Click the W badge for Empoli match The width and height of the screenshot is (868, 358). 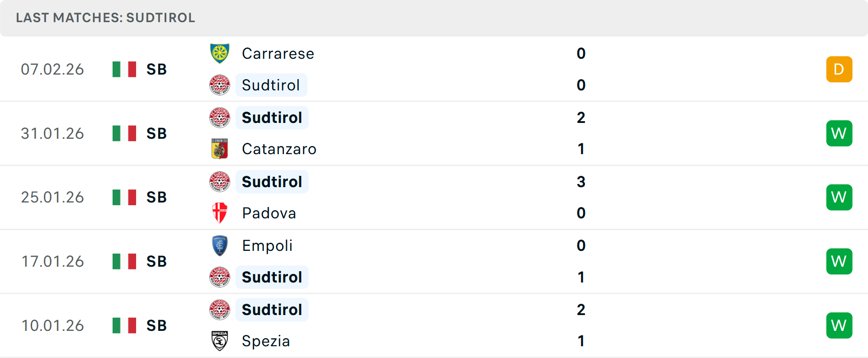[x=839, y=261]
